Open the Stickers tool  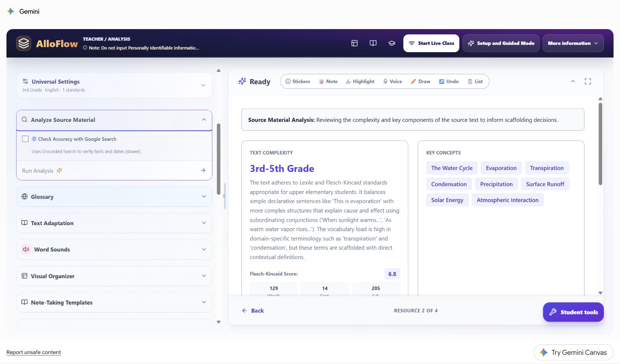pyautogui.click(x=298, y=82)
